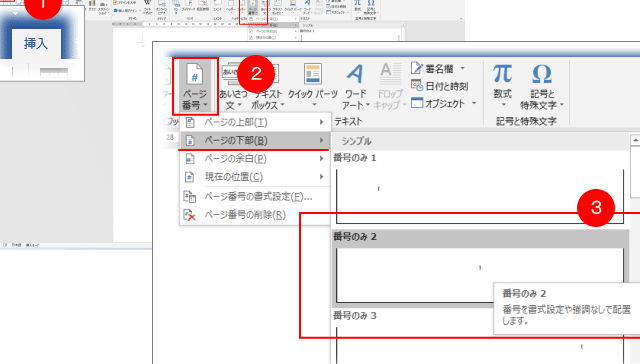Switch to the 挿入 Insert tab
Screen dimensions: 640x364
36,43
